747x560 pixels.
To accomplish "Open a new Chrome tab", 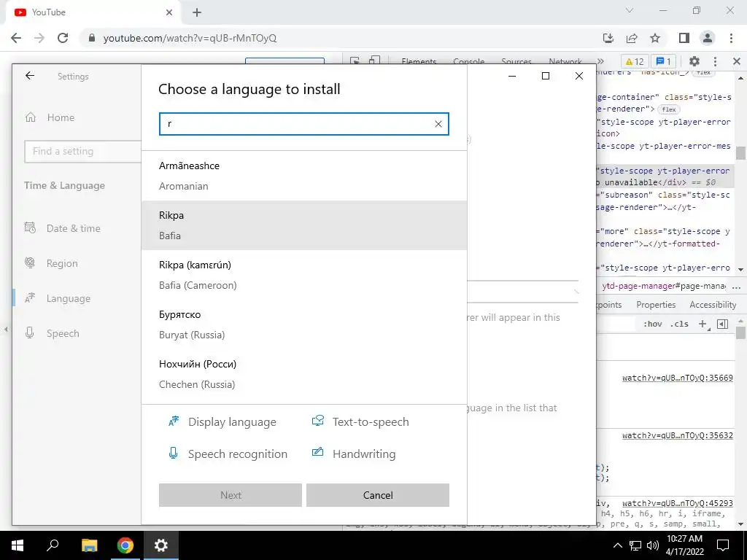I will coord(197,12).
